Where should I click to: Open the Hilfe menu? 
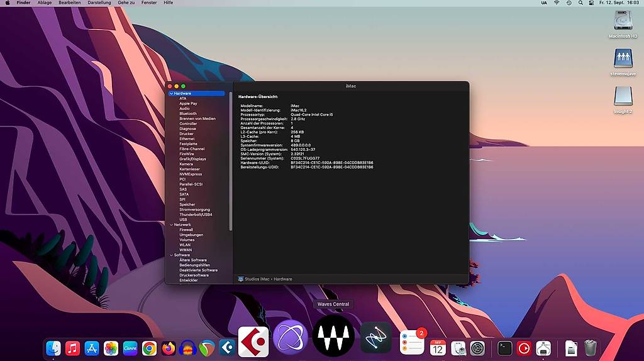click(169, 3)
